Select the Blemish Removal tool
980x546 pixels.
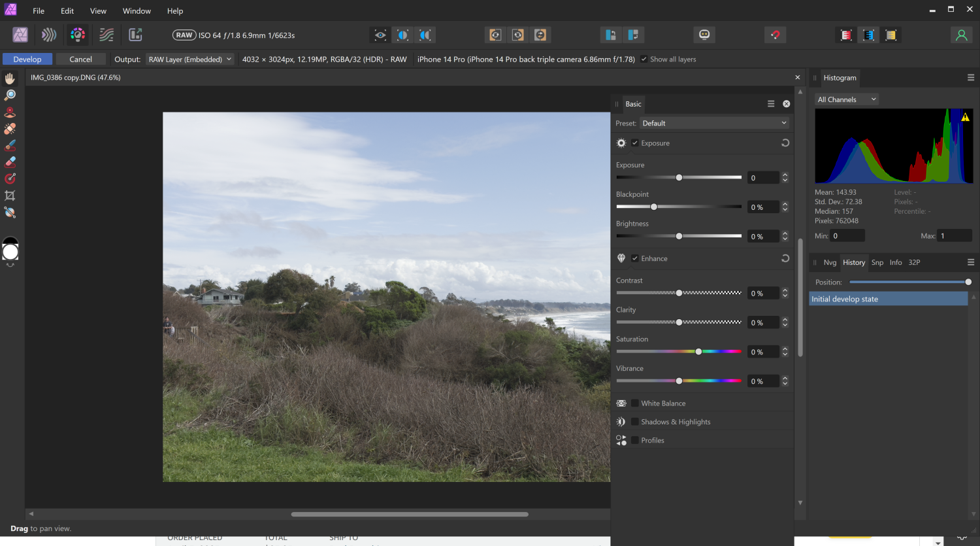pyautogui.click(x=10, y=128)
